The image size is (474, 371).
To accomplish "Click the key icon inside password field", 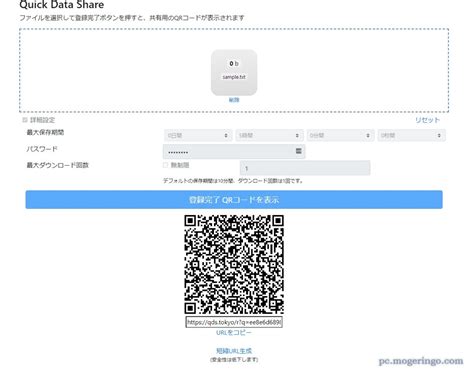I will pos(298,151).
